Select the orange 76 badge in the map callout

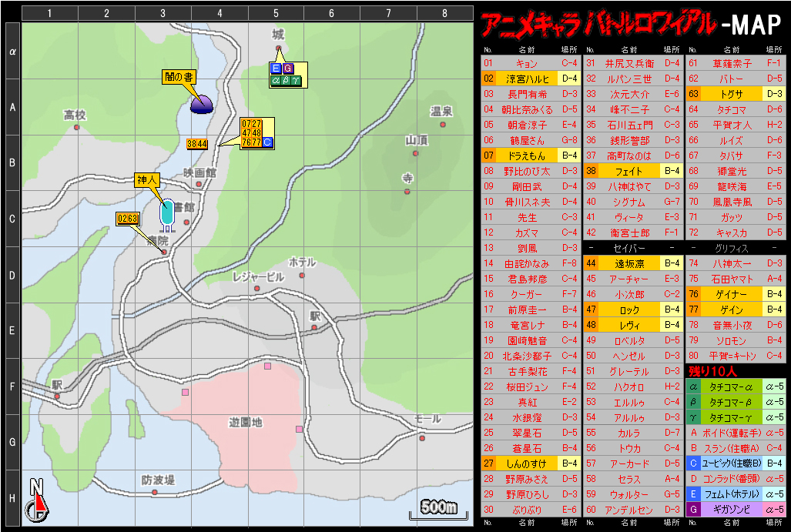(246, 142)
